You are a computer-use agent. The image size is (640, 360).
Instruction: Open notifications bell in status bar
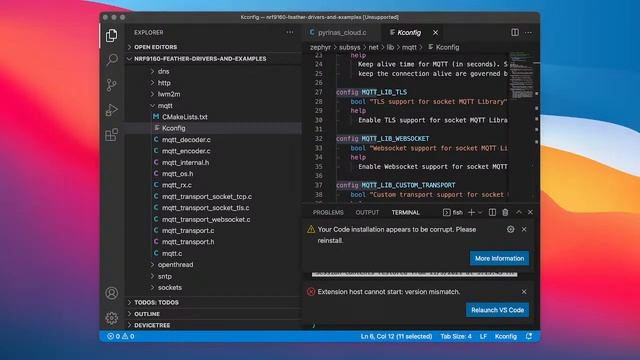click(x=529, y=336)
